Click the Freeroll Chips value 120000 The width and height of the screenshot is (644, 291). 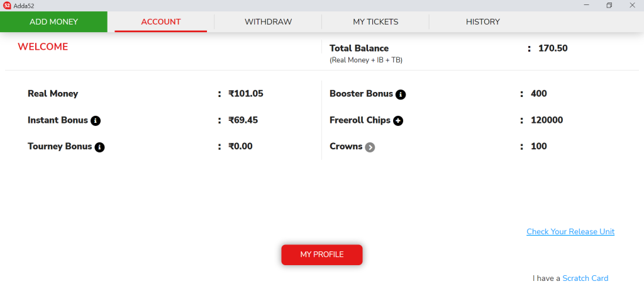(x=547, y=120)
